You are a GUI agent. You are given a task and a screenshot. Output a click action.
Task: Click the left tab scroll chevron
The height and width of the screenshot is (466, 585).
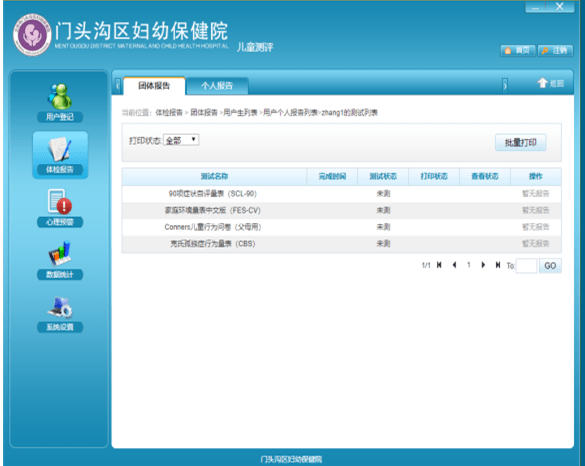coord(117,86)
